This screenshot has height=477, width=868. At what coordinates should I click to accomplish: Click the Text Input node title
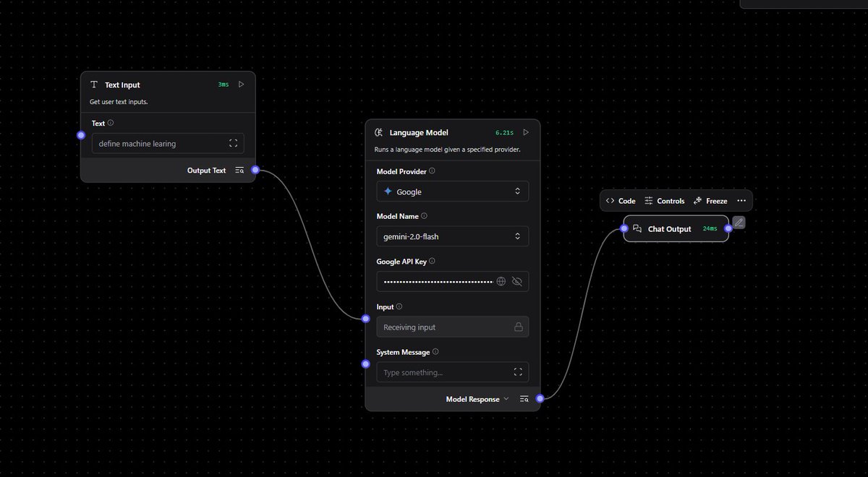(122, 85)
